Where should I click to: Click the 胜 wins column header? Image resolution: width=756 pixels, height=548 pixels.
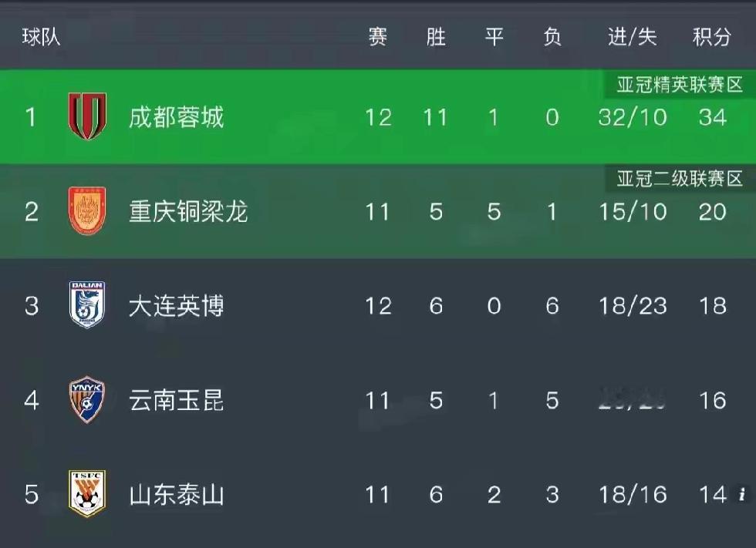pos(436,36)
